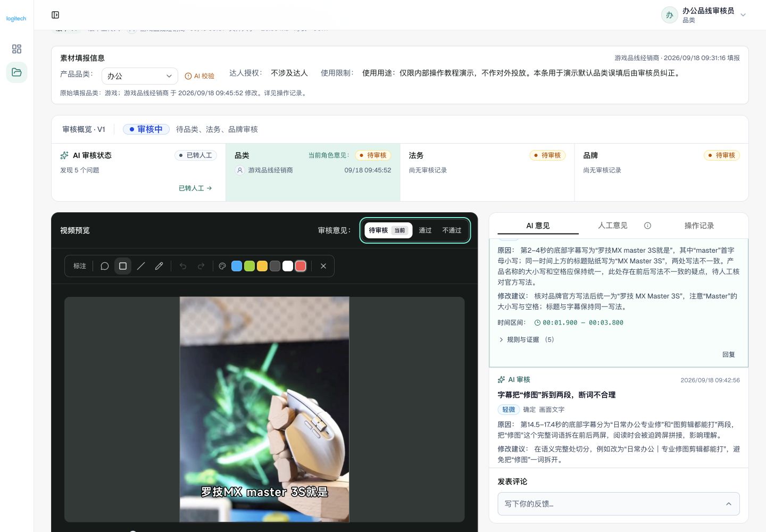This screenshot has height=532, width=766.
Task: Open the 品类 review card
Action: (x=313, y=172)
